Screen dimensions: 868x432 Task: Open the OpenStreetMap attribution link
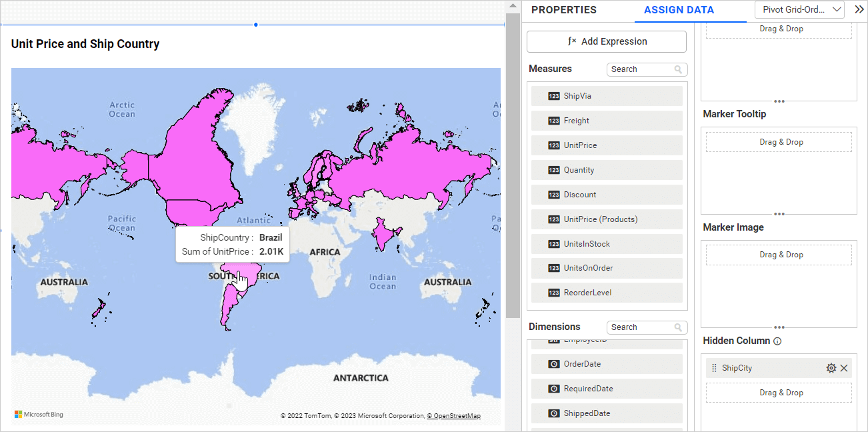456,416
